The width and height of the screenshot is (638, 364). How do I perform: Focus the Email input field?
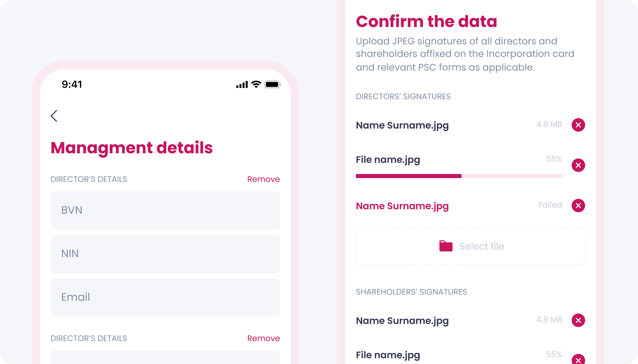(x=165, y=297)
